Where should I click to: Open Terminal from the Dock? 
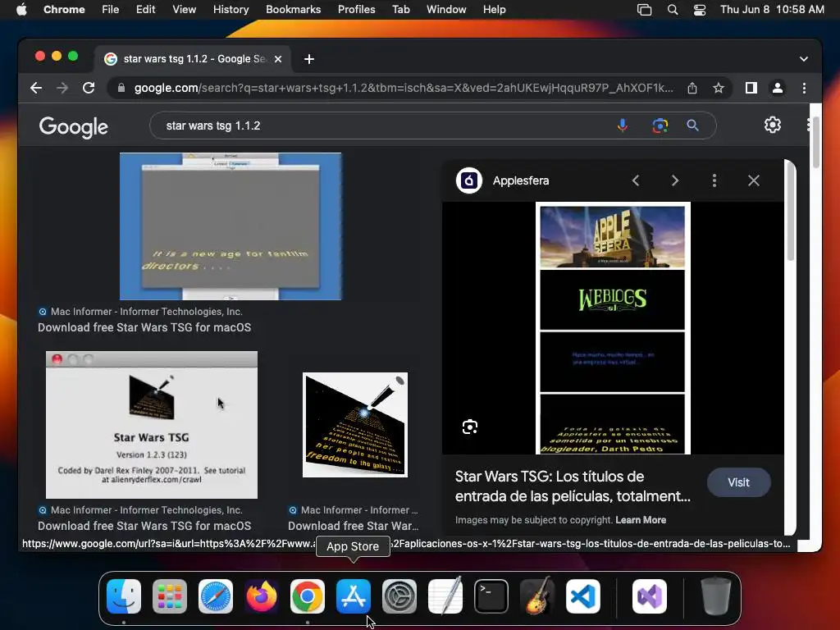coord(491,596)
